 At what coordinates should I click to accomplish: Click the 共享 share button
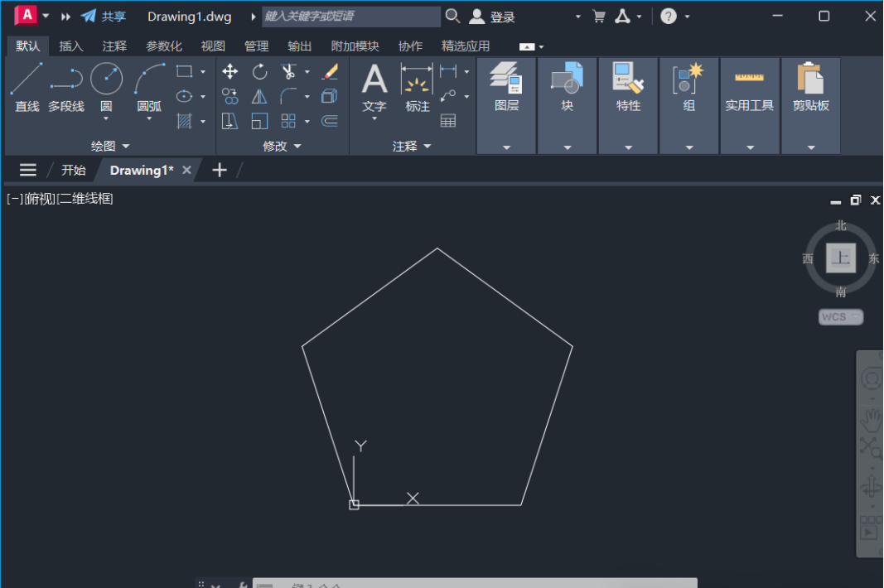[104, 17]
